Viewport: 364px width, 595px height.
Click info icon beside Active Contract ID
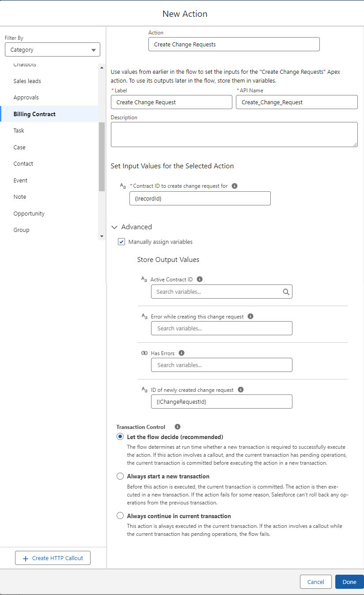200,279
